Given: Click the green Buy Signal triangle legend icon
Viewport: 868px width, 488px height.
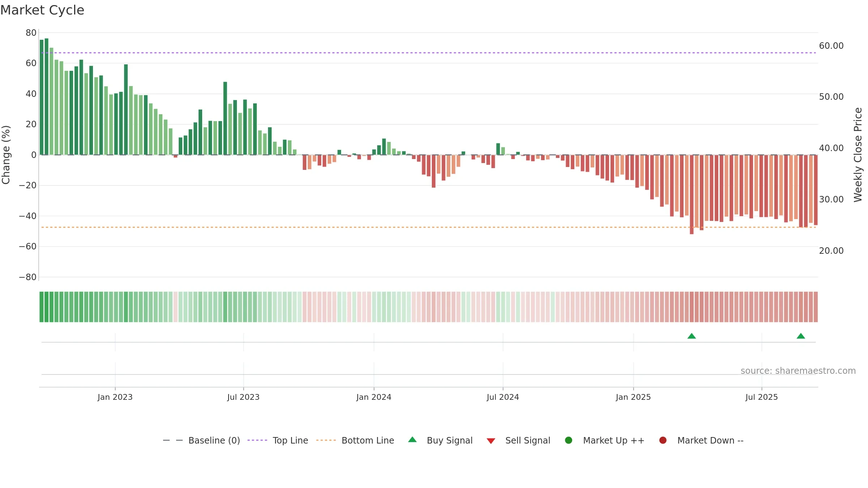Looking at the screenshot, I should coord(412,440).
